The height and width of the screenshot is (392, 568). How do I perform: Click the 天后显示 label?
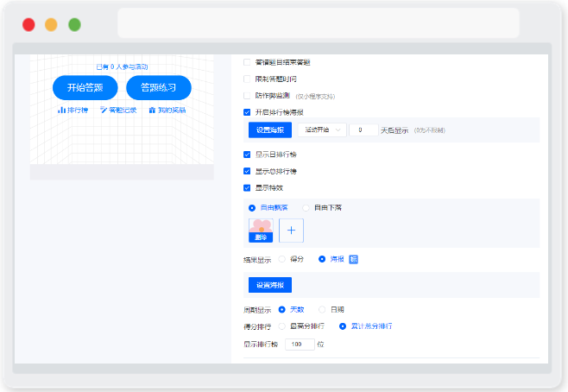[394, 130]
